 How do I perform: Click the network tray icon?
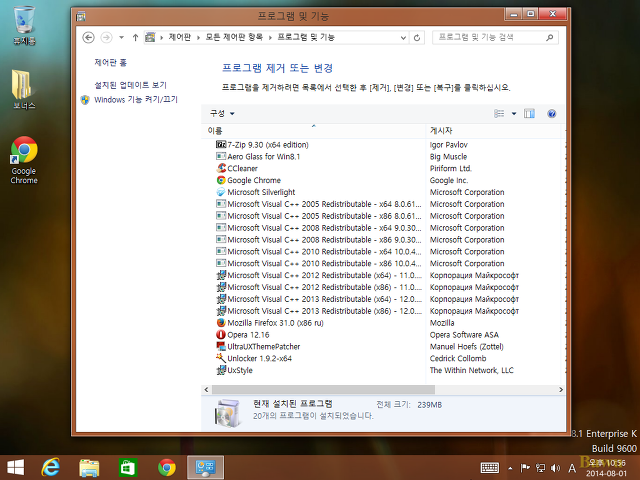coord(540,468)
